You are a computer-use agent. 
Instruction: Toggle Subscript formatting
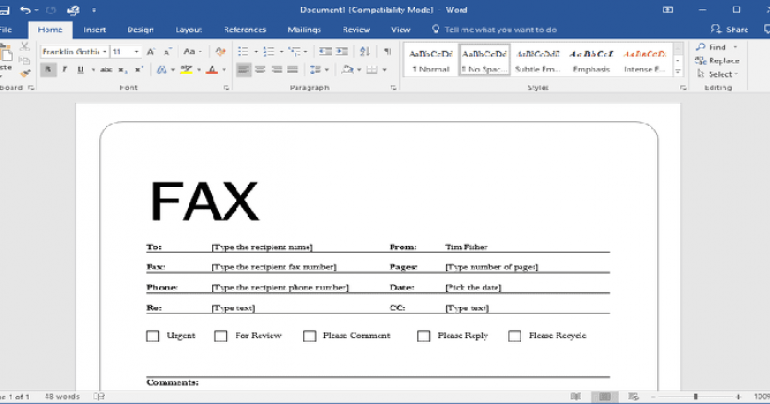pyautogui.click(x=124, y=70)
